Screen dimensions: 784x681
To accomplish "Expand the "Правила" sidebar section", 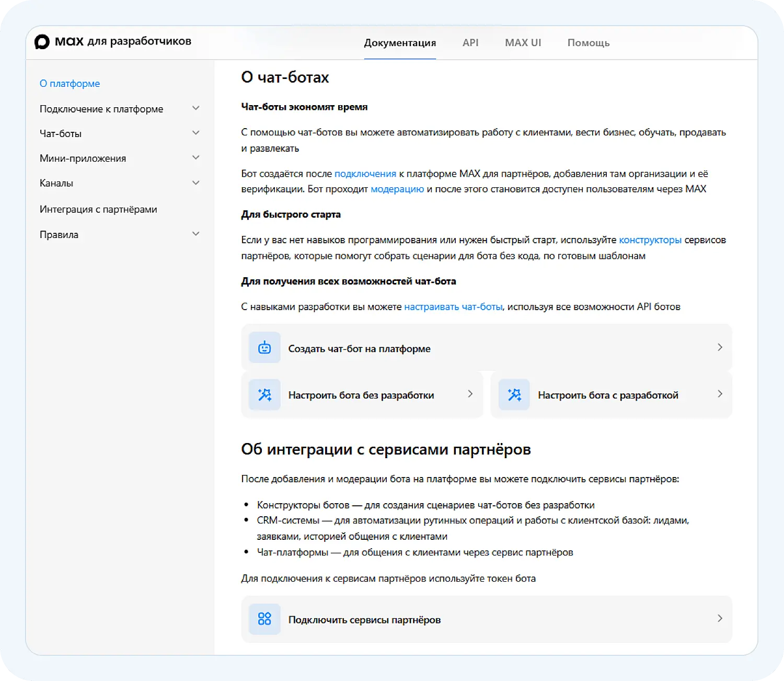I will 196,234.
